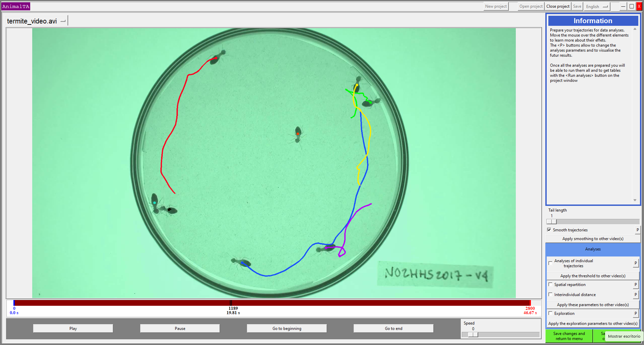
Task: Click Apply the exploration parameters to other video(s)
Action: (593, 324)
